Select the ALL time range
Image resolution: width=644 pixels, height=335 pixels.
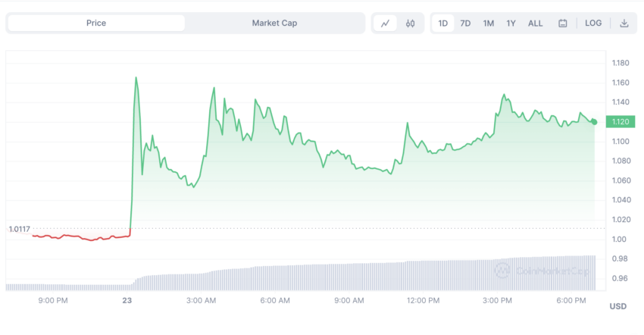535,23
